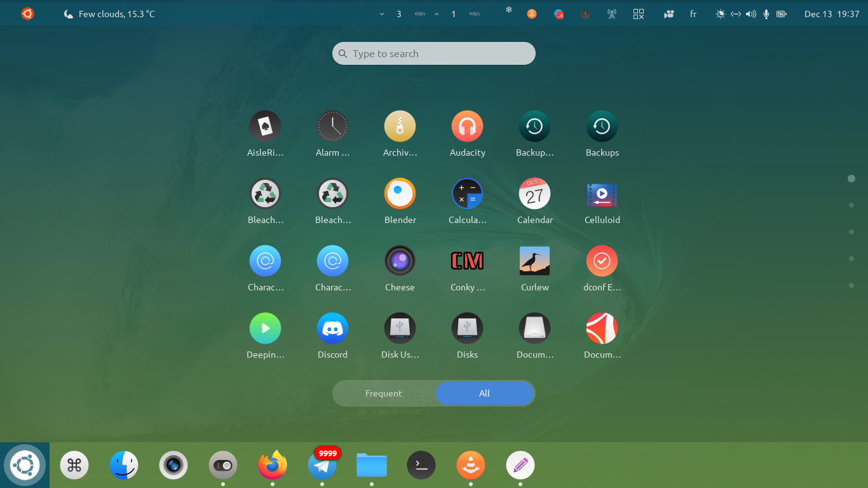Viewport: 868px width, 488px height.
Task: Open the fr keyboard layout menu
Action: tap(693, 13)
